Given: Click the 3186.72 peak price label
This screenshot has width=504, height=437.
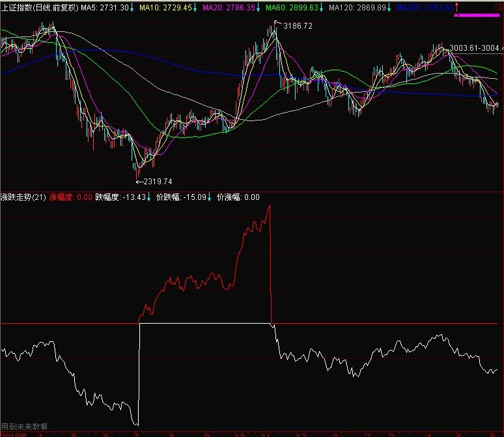Looking at the screenshot, I should tap(298, 25).
